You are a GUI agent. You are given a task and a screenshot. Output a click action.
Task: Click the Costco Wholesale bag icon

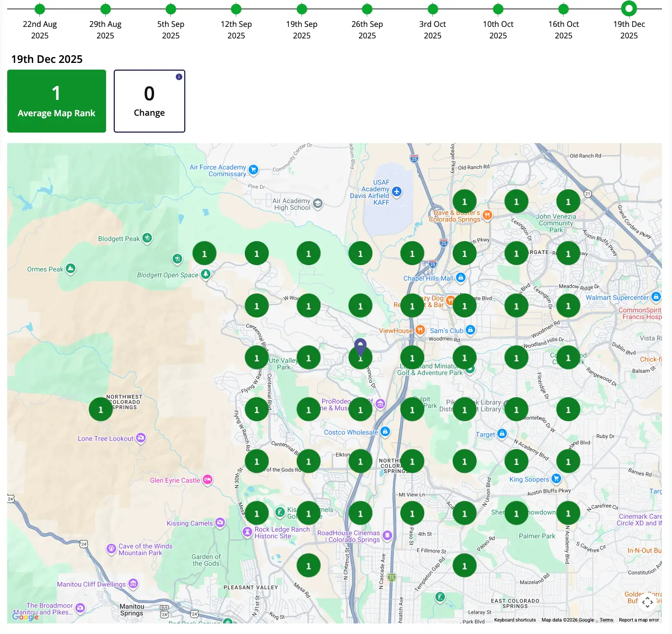(x=385, y=432)
